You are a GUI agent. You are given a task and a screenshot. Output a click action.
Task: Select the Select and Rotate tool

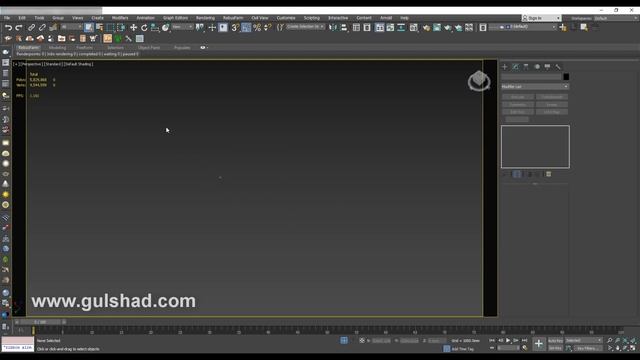[x=144, y=27]
